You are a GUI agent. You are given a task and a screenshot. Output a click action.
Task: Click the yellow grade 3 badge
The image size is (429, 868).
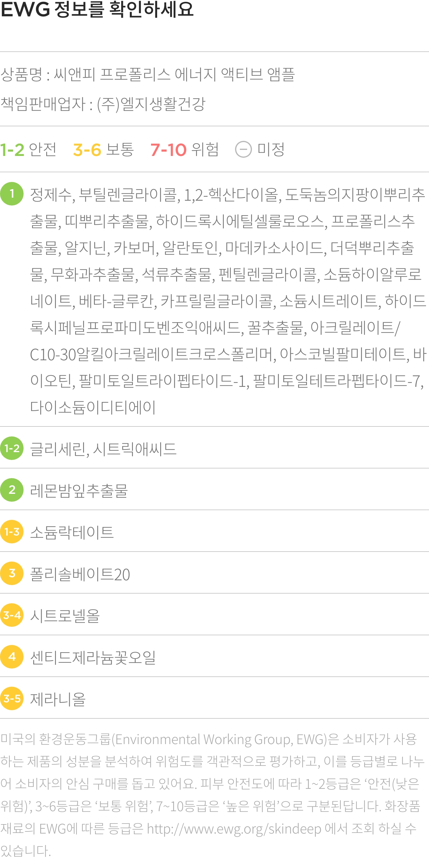coord(12,573)
